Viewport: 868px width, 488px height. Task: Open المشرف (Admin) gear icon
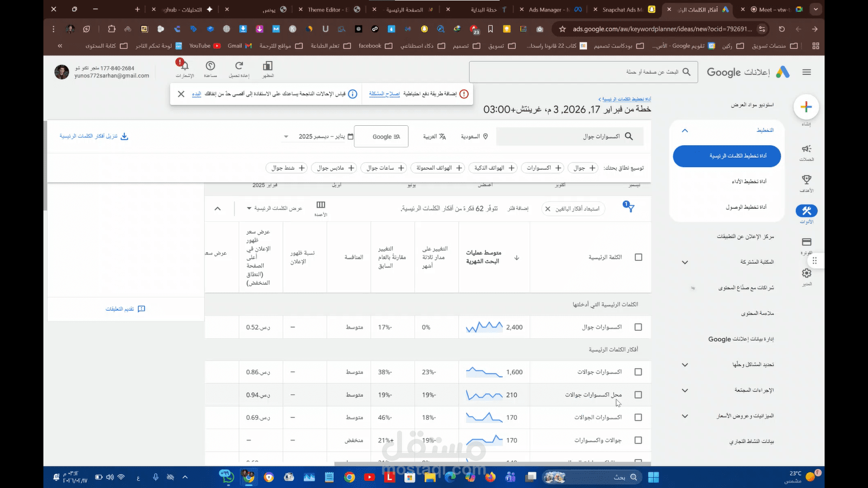pyautogui.click(x=807, y=273)
